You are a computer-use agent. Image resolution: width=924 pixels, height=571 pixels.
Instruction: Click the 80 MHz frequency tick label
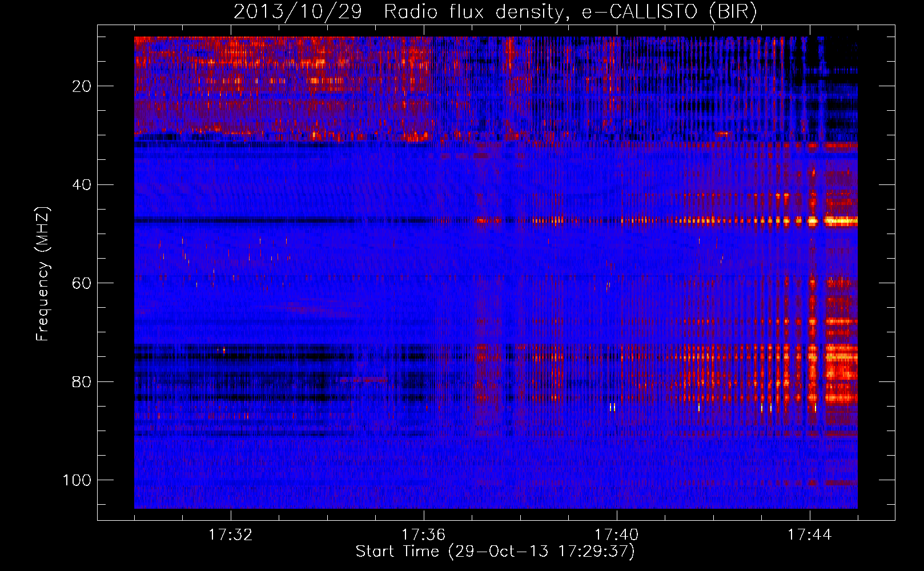click(82, 381)
